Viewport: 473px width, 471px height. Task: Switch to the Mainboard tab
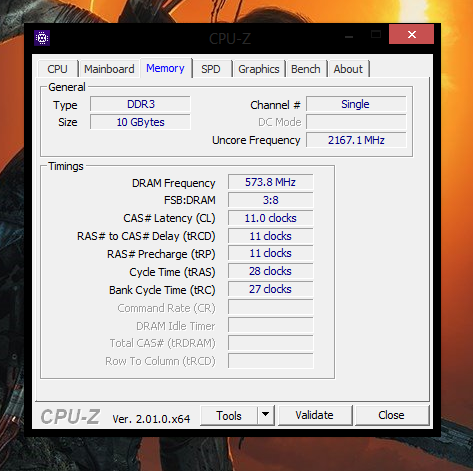pyautogui.click(x=109, y=69)
